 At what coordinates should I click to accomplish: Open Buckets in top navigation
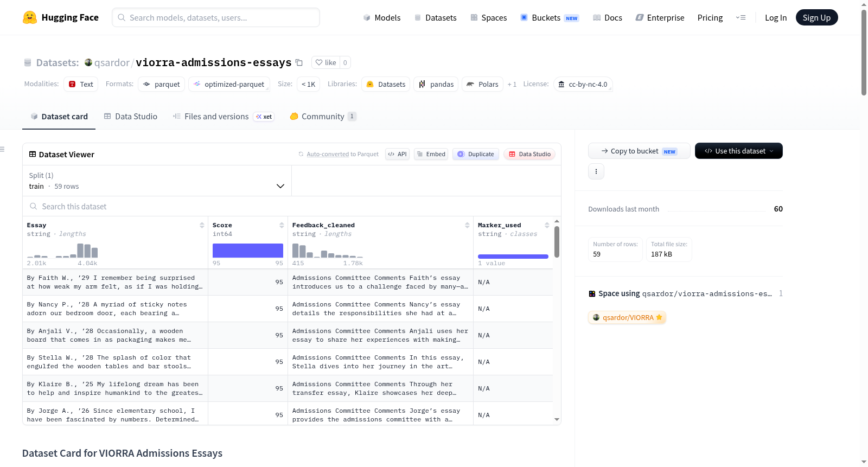coord(550,17)
